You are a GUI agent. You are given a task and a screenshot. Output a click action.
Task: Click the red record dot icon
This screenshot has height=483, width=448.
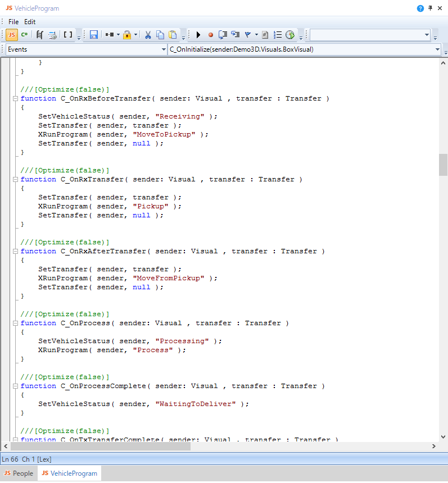tap(211, 35)
